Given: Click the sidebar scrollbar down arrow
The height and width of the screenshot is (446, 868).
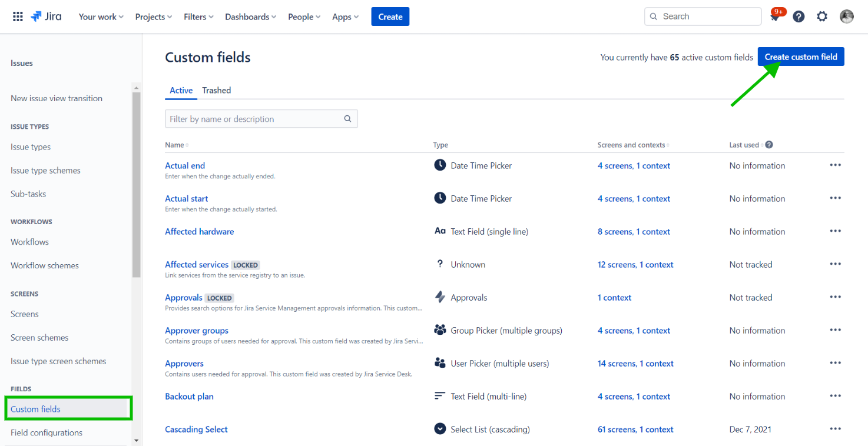Looking at the screenshot, I should click(x=137, y=440).
